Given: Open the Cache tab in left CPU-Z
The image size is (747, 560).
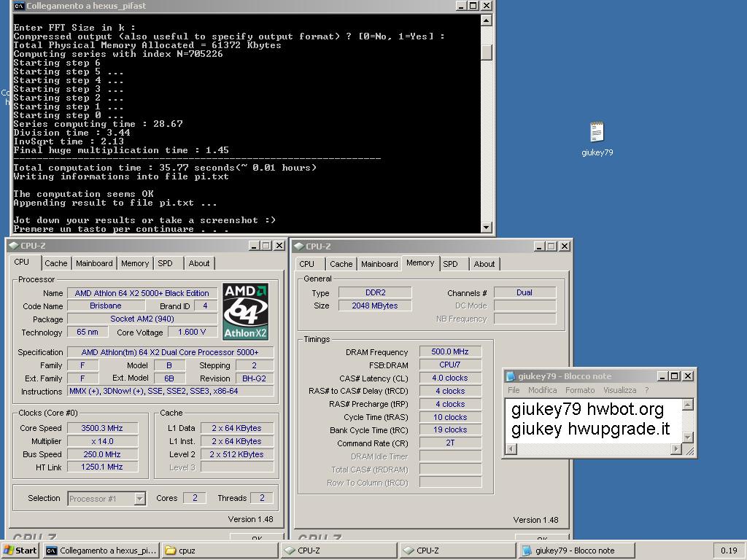Looking at the screenshot, I should pos(56,263).
